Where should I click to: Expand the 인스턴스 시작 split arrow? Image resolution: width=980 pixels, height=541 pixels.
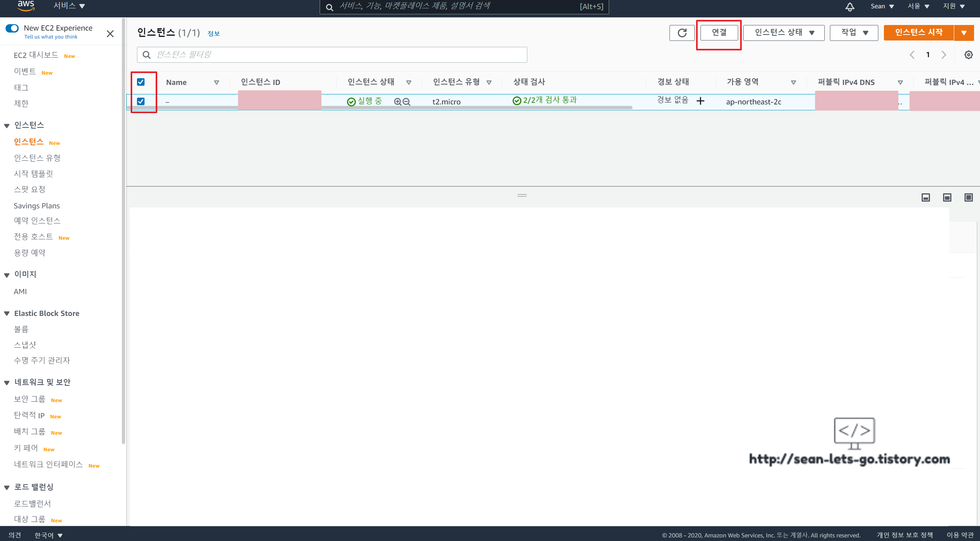coord(964,33)
